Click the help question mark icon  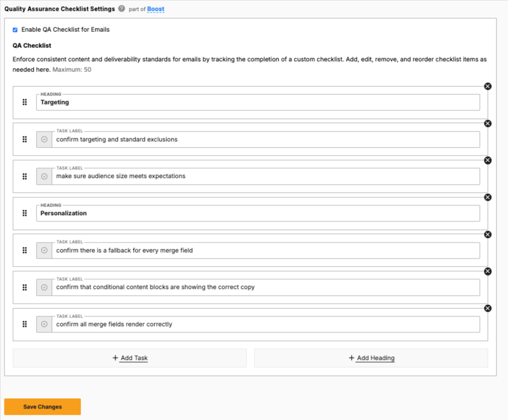click(122, 9)
